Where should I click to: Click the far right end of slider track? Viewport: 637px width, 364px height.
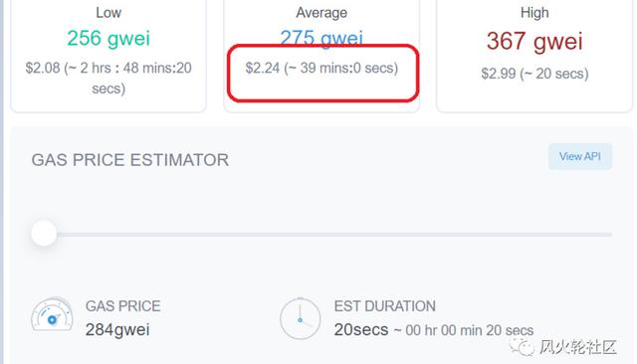[x=609, y=235]
